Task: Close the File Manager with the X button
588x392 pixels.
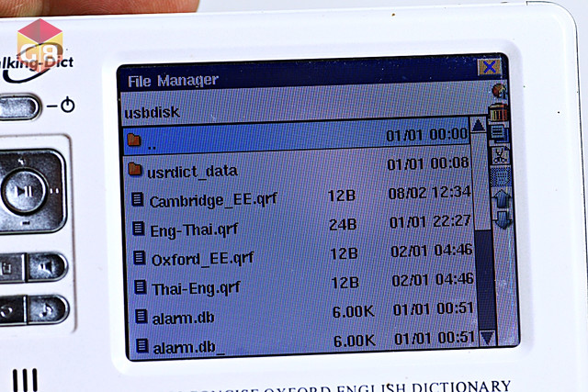Action: coord(490,67)
